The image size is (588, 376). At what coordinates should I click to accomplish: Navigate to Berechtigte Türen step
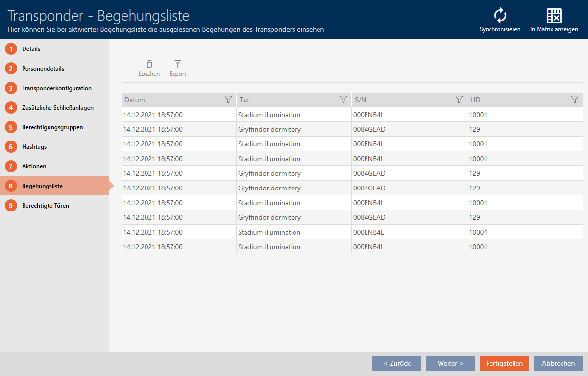pos(45,206)
